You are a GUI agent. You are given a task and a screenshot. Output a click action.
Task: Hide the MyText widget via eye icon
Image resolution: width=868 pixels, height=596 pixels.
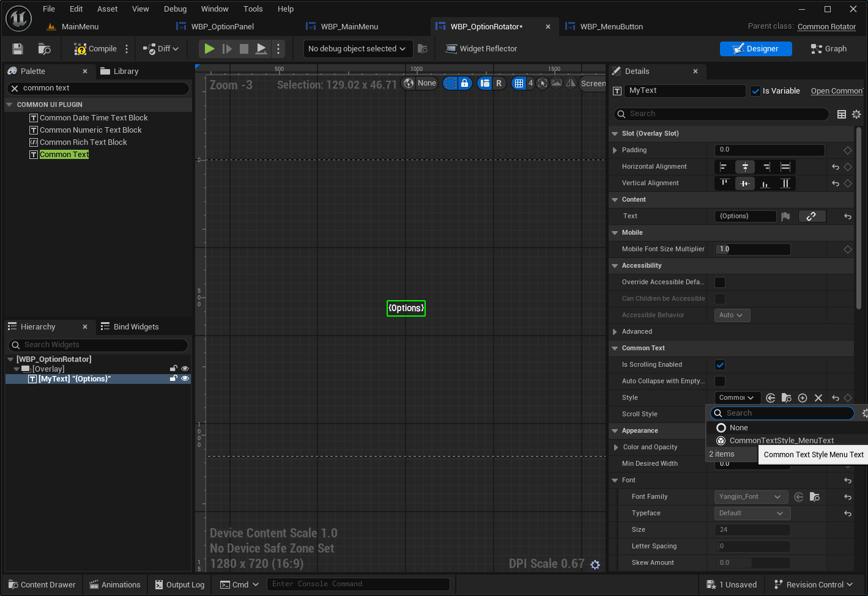pos(185,379)
